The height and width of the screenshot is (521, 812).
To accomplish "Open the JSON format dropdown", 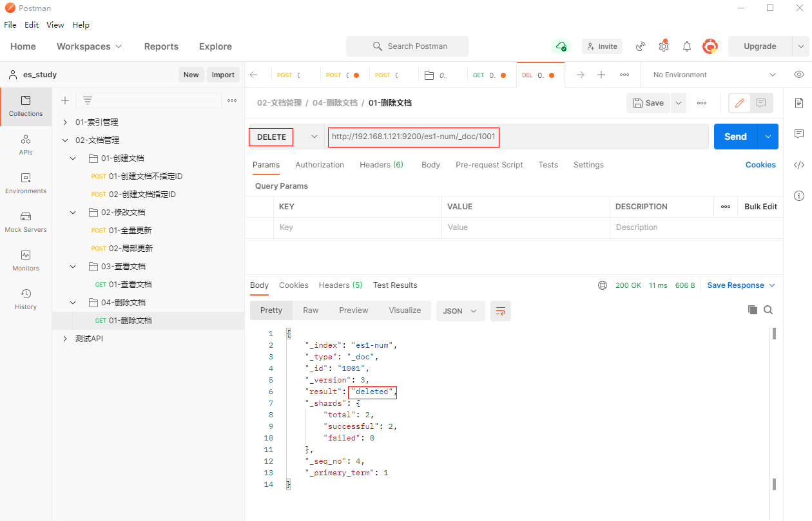I will (460, 311).
